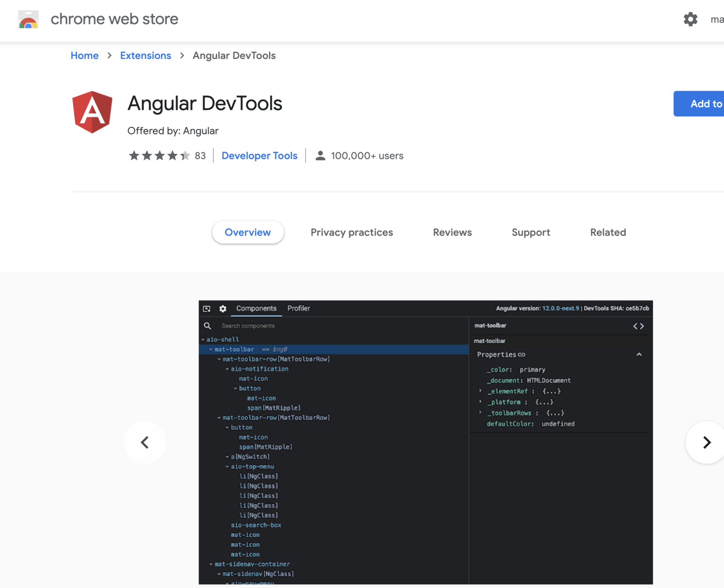Open the Support tab
The height and width of the screenshot is (588, 724).
coord(531,232)
